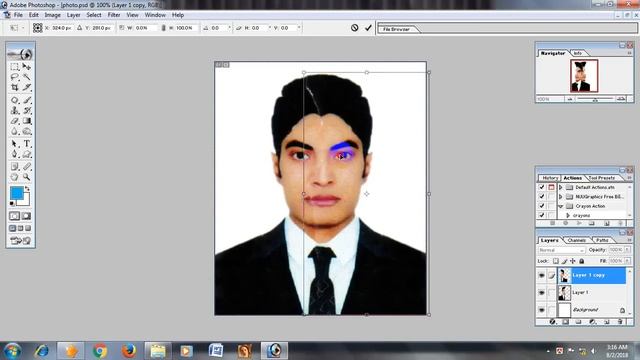The width and height of the screenshot is (640, 360).
Task: Toggle lock position in Layers panel
Action: 573,261
